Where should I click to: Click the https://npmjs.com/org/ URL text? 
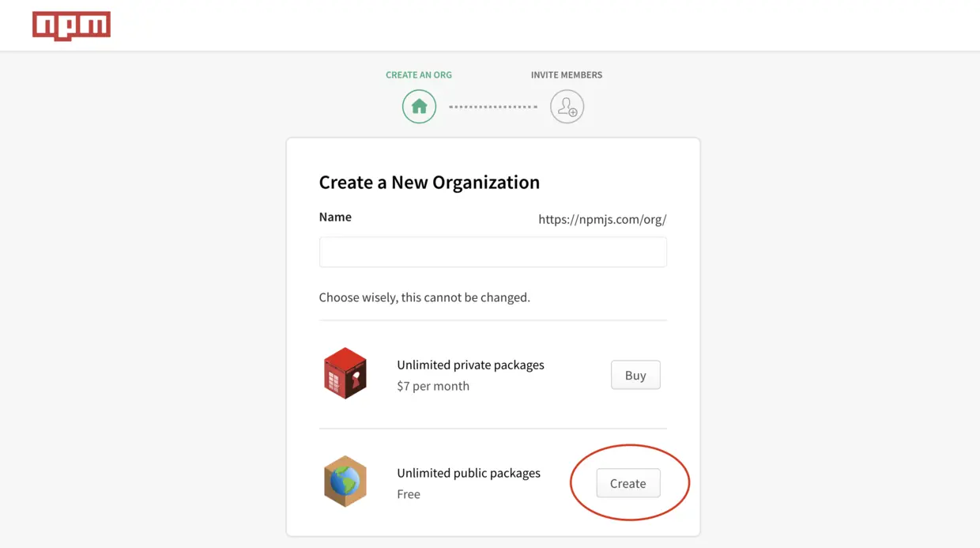602,220
